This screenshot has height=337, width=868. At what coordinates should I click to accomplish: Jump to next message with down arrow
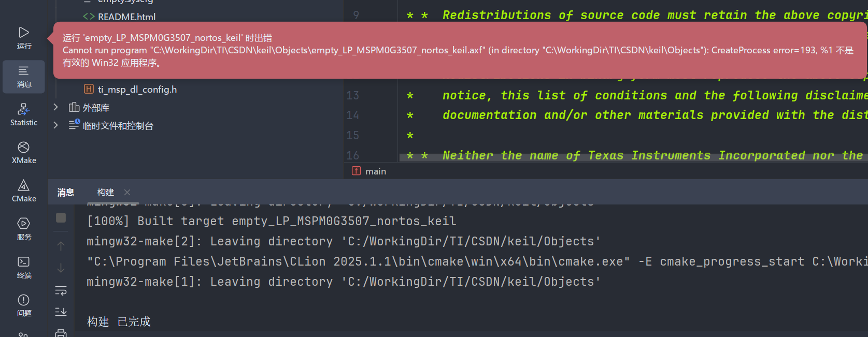(61, 268)
